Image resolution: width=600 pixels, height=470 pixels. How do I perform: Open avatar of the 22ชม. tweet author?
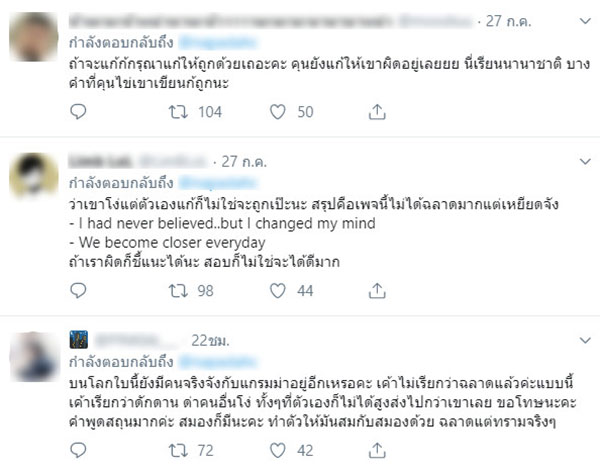[x=33, y=355]
